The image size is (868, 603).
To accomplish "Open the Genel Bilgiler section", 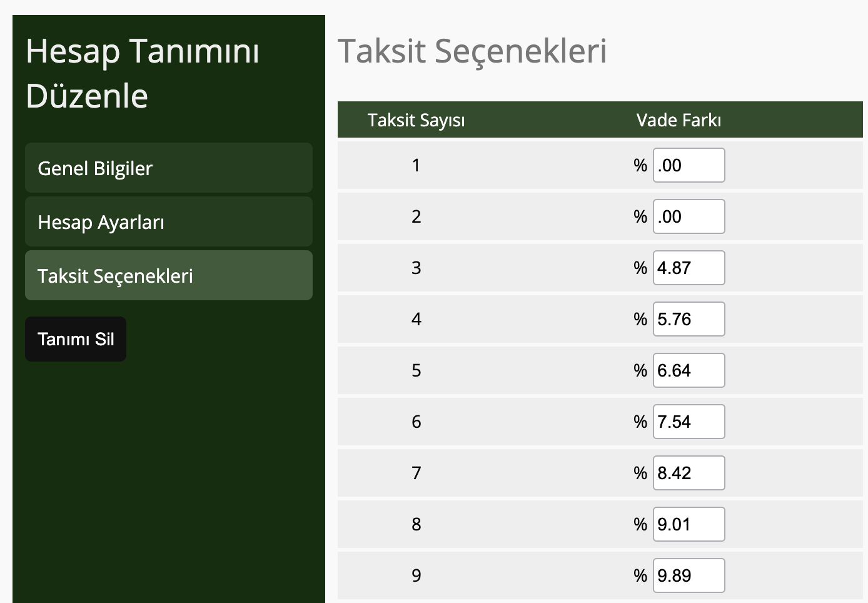I will (x=168, y=168).
